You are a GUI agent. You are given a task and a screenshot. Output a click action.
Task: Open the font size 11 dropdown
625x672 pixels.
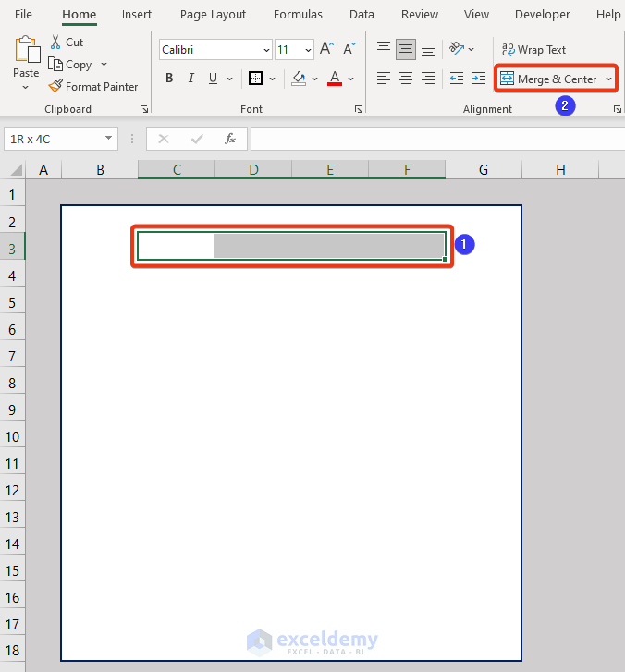click(308, 50)
